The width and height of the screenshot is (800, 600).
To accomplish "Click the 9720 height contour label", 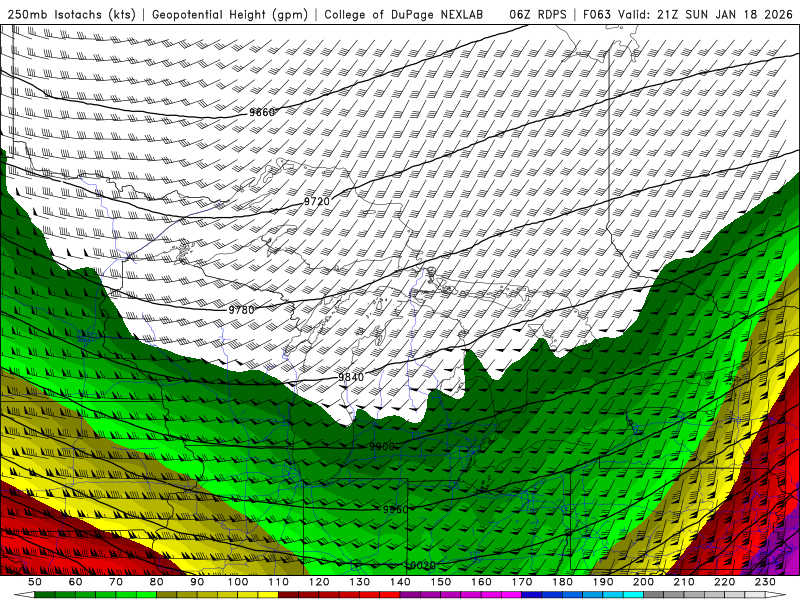I will coord(317,202).
